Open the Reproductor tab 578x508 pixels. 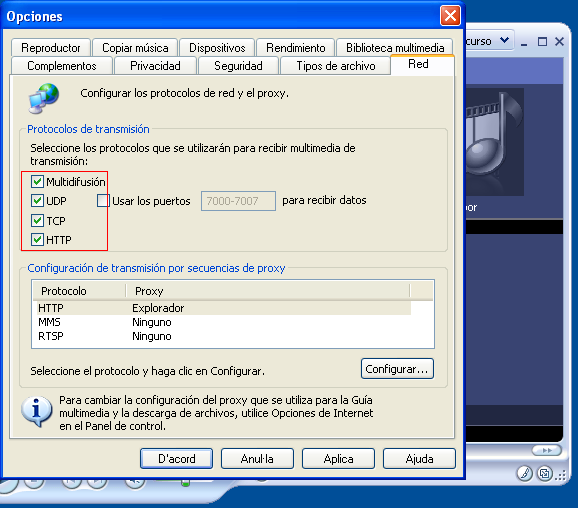point(51,48)
